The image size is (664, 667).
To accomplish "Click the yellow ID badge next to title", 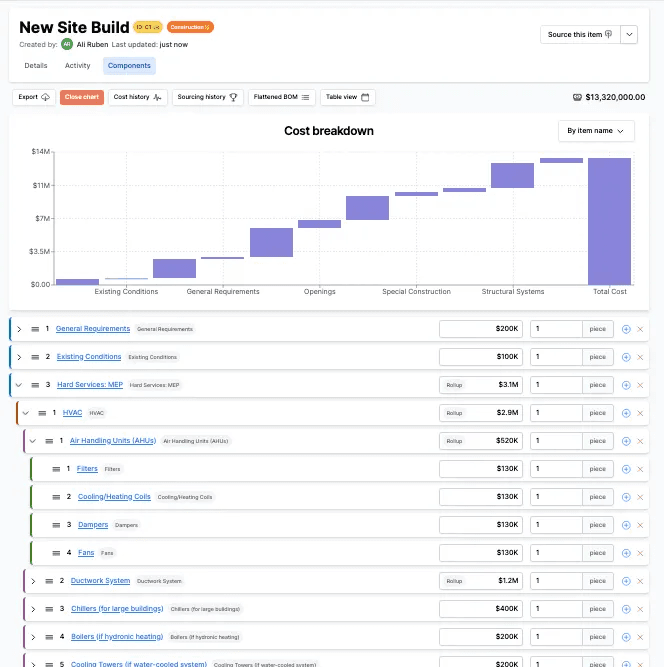I will coord(148,27).
